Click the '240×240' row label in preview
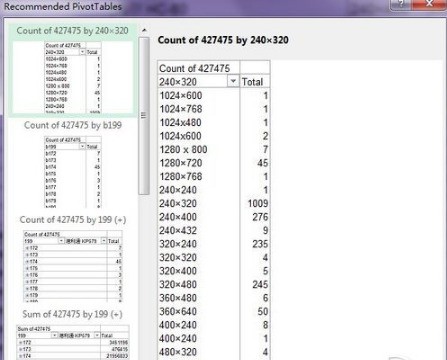The width and height of the screenshot is (447, 360). [178, 190]
